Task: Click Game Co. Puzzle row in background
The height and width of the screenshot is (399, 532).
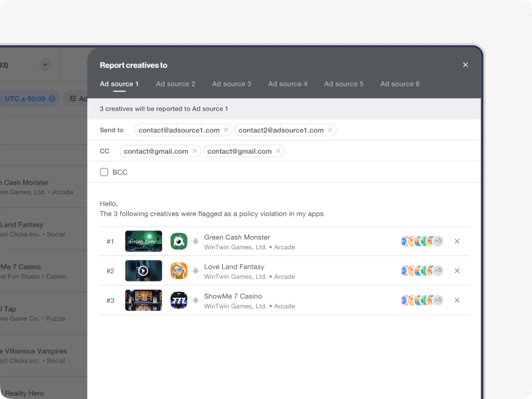Action: [x=43, y=314]
